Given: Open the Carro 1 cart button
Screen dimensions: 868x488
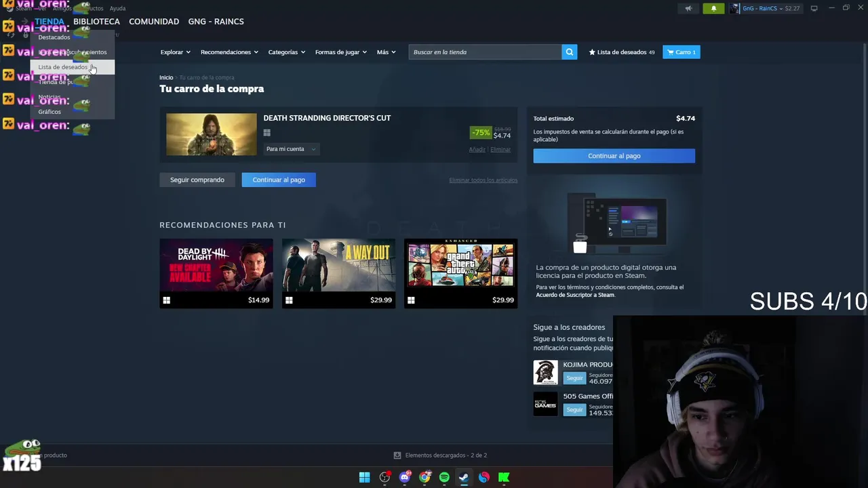Looking at the screenshot, I should pyautogui.click(x=682, y=52).
